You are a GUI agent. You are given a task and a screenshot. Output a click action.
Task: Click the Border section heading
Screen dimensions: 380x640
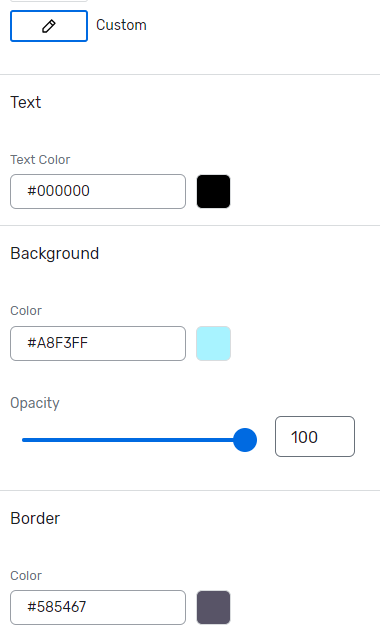pos(35,518)
